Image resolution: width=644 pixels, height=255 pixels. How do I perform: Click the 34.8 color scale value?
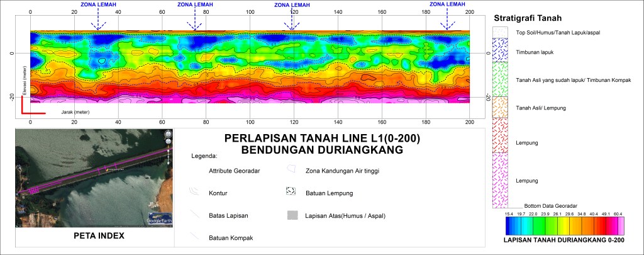pos(581,214)
